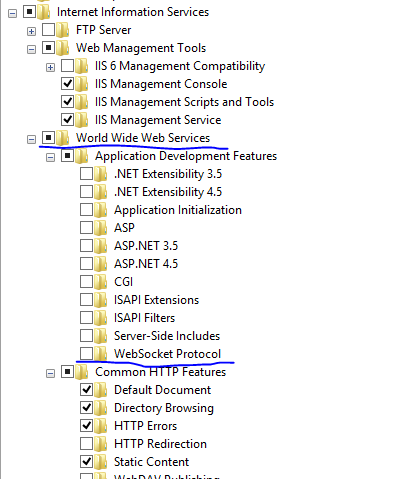Uncheck Directory Browsing checkbox
This screenshot has width=399, height=479.
(x=86, y=408)
